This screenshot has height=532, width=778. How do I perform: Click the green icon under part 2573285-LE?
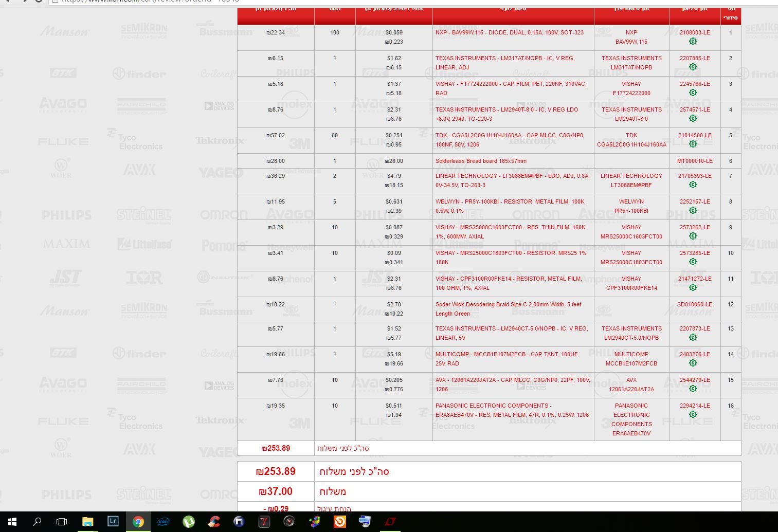pos(693,262)
